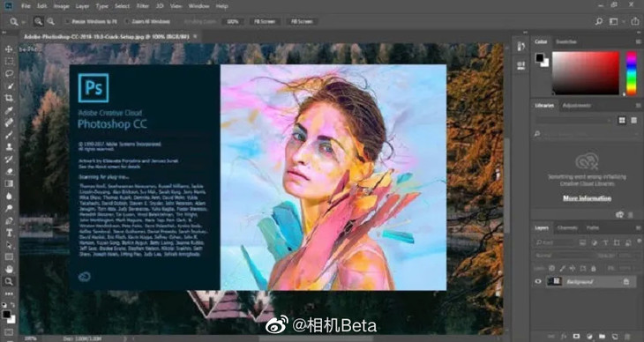Select the Crop tool

pyautogui.click(x=9, y=98)
